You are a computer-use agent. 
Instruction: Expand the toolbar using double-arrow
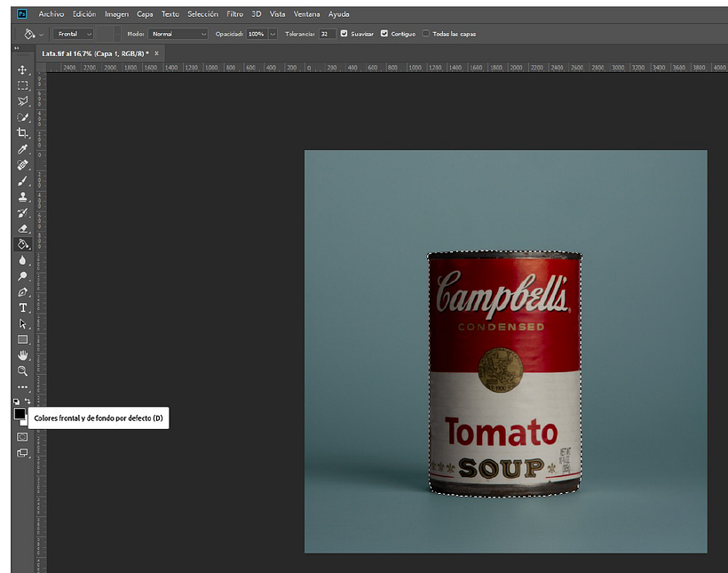tap(17, 48)
